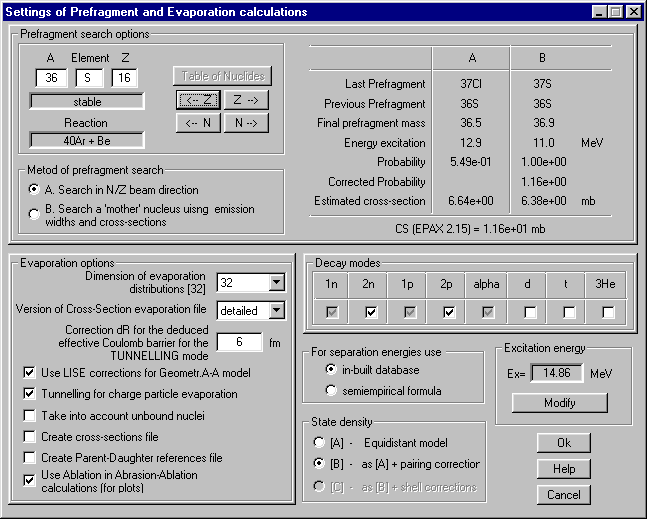Click the mass number A input field
Screen dimensions: 647x519
pyautogui.click(x=50, y=78)
